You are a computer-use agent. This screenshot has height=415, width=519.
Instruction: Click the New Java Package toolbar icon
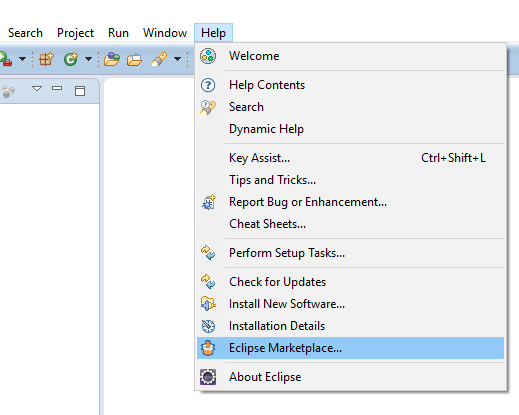coord(46,59)
